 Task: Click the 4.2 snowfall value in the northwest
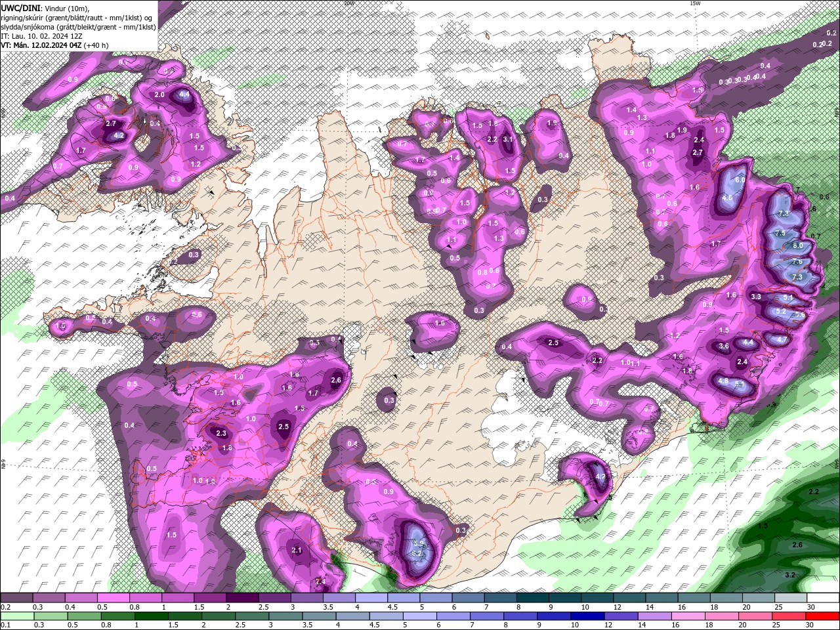[119, 136]
